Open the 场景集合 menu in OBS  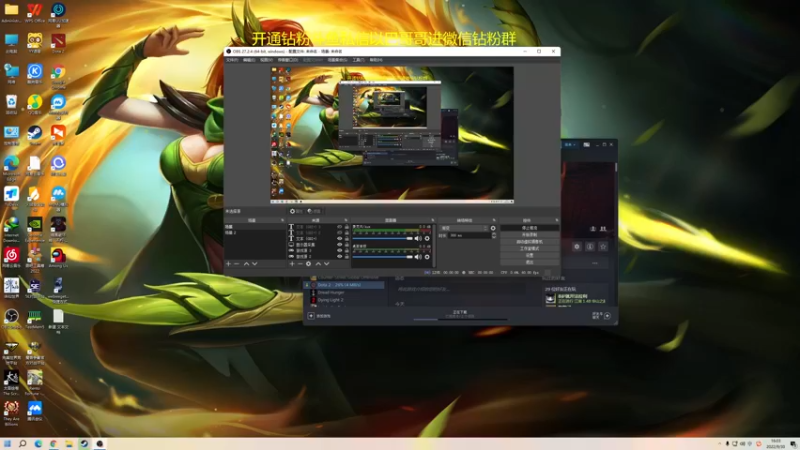tap(337, 60)
